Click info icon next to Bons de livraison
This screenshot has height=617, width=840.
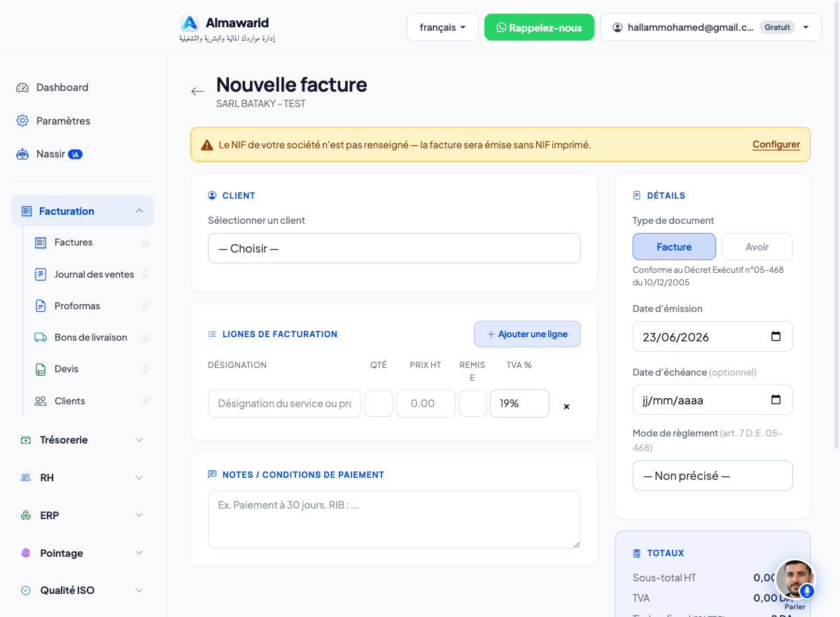(x=146, y=337)
